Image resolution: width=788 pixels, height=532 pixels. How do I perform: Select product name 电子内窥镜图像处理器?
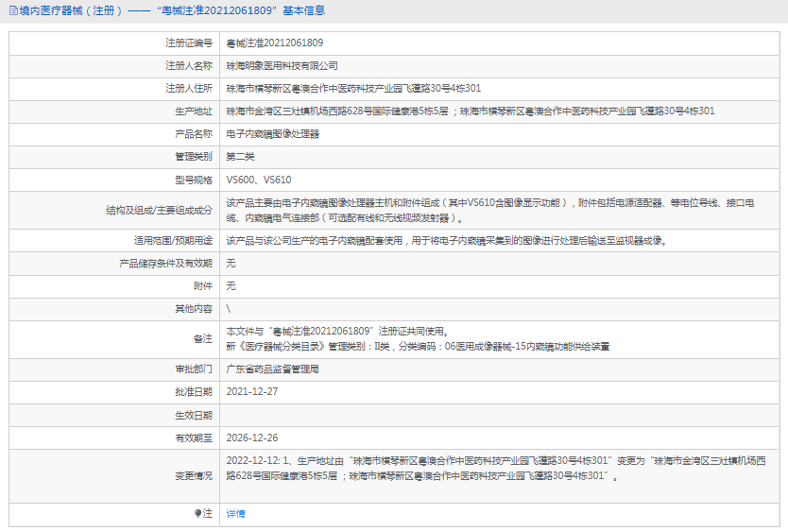click(273, 134)
